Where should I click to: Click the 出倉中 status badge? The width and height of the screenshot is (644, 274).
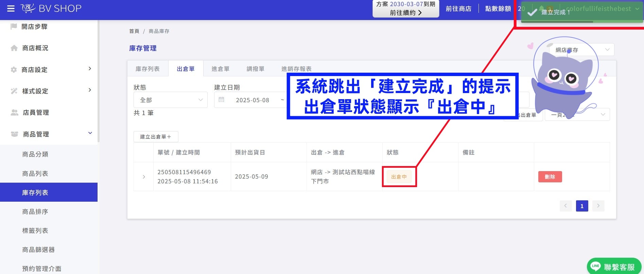(x=399, y=177)
